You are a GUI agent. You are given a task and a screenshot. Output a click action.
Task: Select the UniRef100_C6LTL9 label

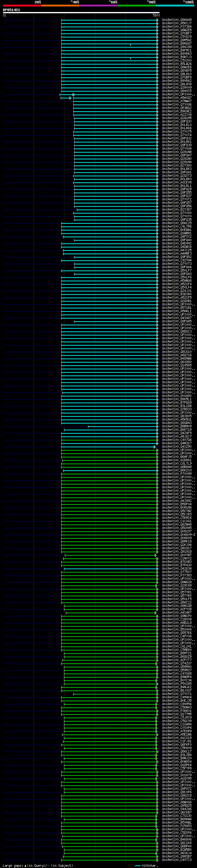tap(177, 464)
